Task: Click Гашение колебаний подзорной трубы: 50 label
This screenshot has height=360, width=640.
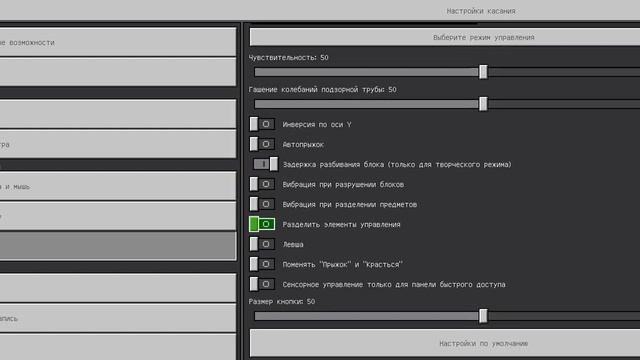Action: 322,89
